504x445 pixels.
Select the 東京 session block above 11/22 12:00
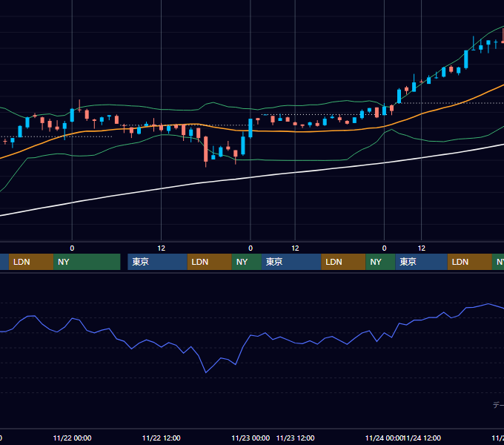157,262
